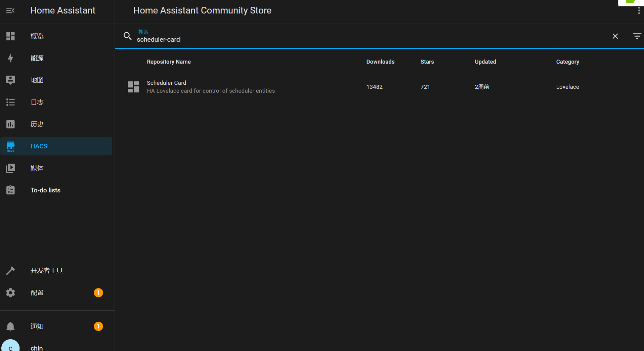Sort by Updated column header
Viewport: 644px width, 351px height.
point(485,62)
